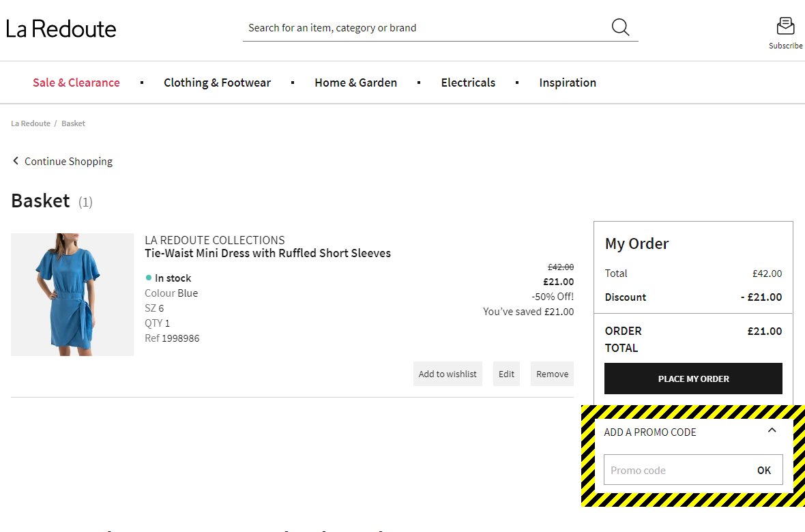805x532 pixels.
Task: Open the Tie-Waist Mini Dress product title
Action: (x=267, y=253)
